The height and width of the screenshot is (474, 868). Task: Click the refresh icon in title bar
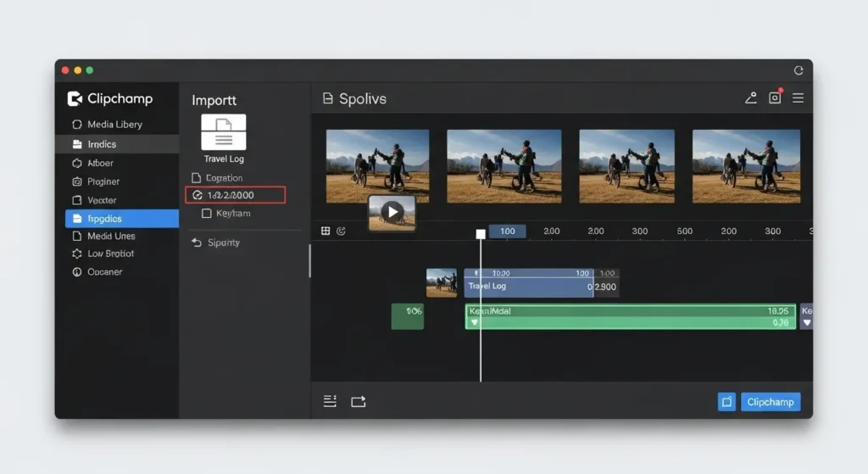pyautogui.click(x=798, y=70)
